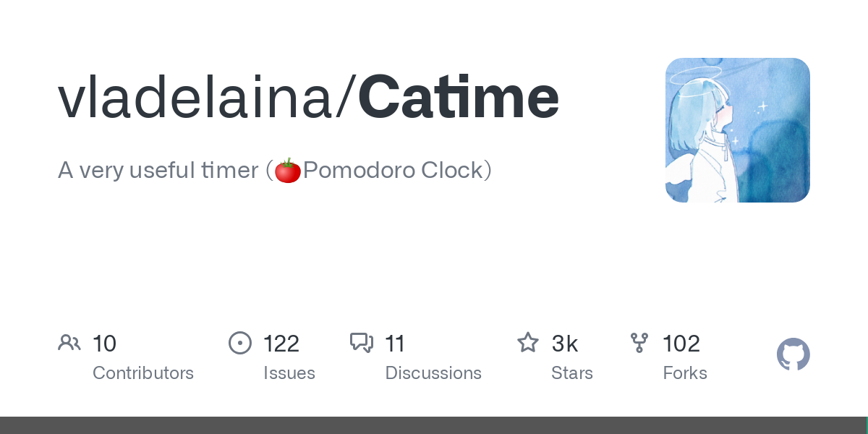Click the 102 forks count

point(681,344)
